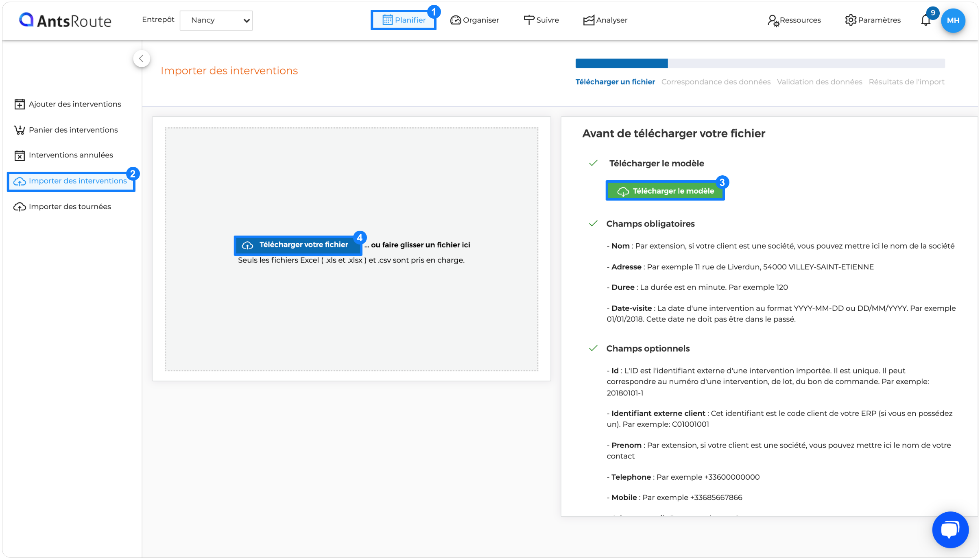Click the Duree field description

click(697, 287)
